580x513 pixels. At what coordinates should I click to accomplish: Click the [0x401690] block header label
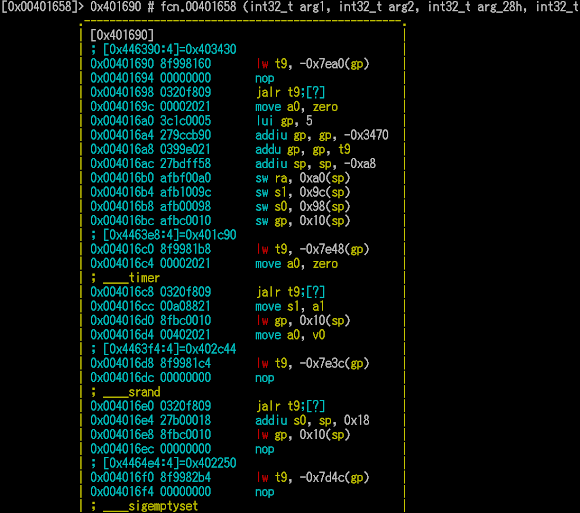[x=122, y=35]
